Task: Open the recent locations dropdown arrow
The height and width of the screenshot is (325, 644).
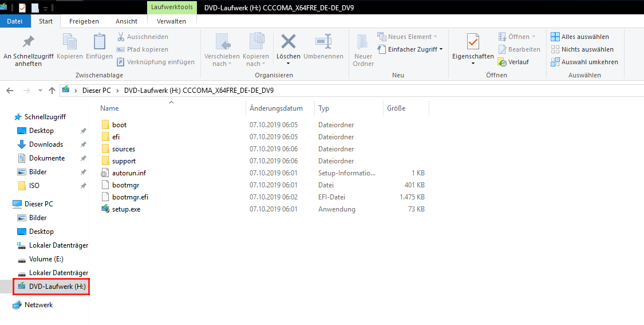Action: coord(40,91)
